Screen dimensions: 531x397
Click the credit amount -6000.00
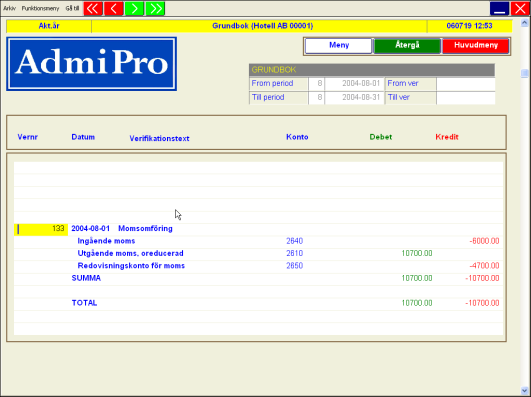(484, 241)
